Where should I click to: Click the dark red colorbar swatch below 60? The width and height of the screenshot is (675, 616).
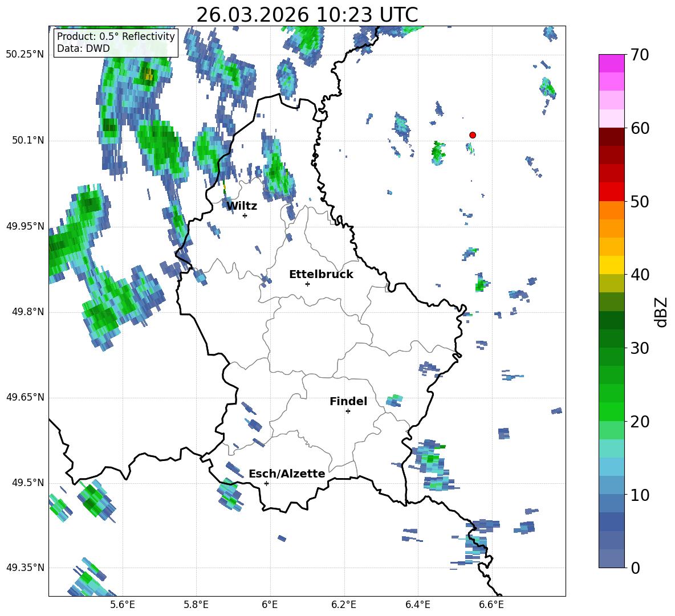coord(611,137)
